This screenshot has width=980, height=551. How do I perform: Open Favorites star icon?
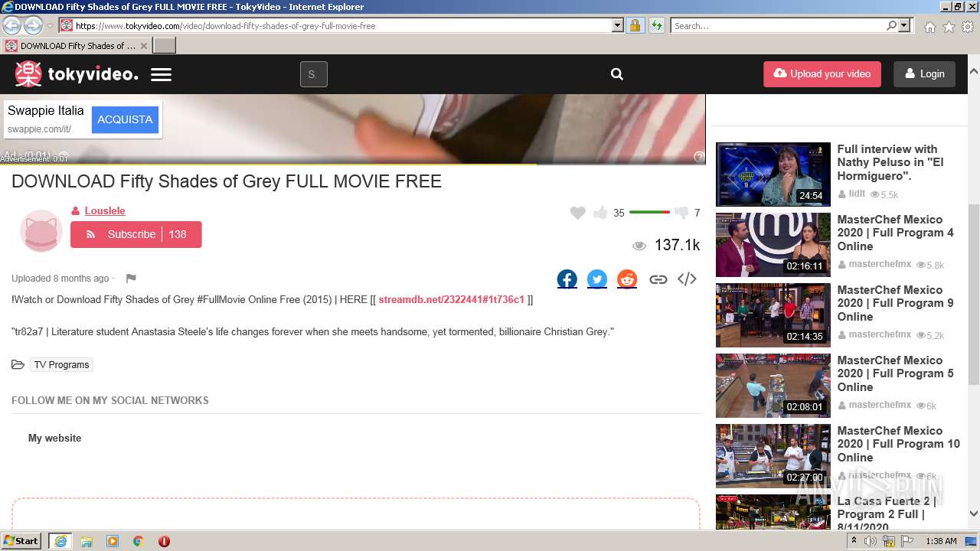pos(949,27)
